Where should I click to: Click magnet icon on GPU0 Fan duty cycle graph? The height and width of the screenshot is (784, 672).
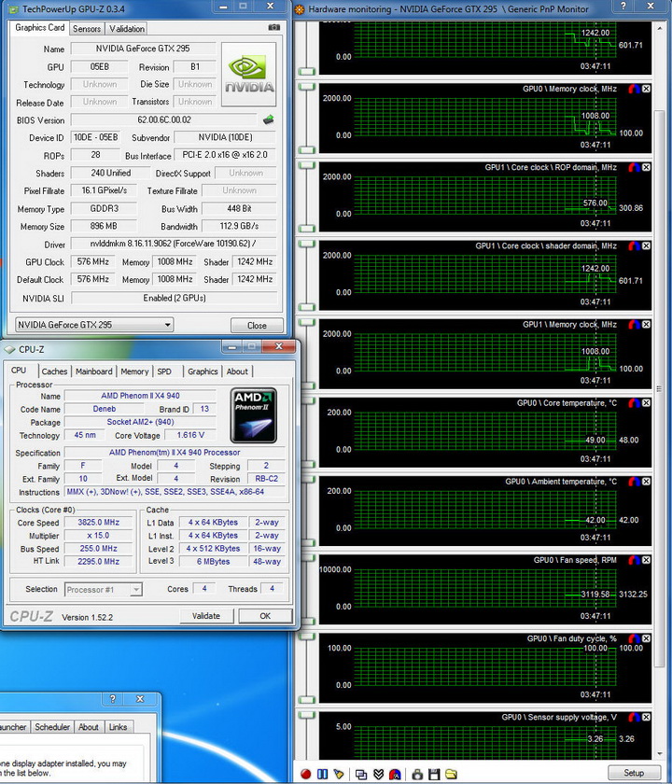[634, 638]
